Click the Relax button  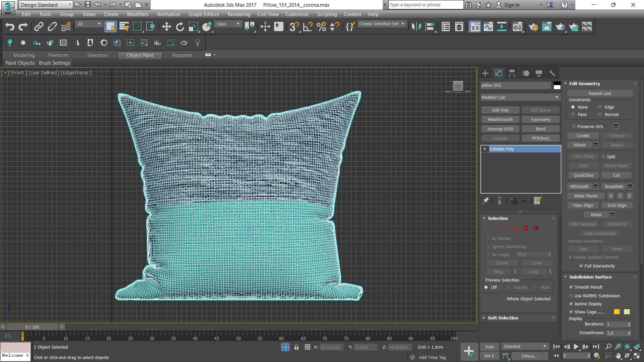(596, 215)
